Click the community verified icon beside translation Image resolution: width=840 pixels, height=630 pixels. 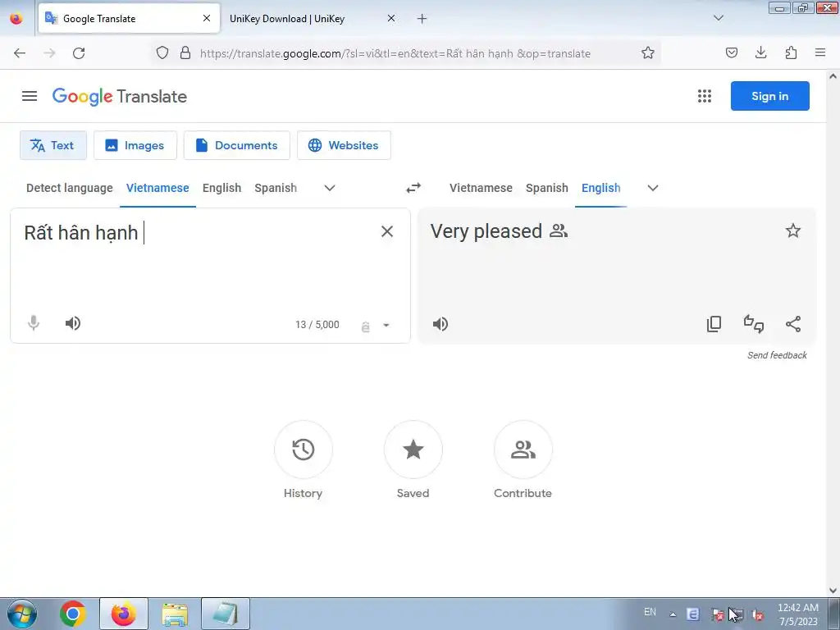point(559,231)
